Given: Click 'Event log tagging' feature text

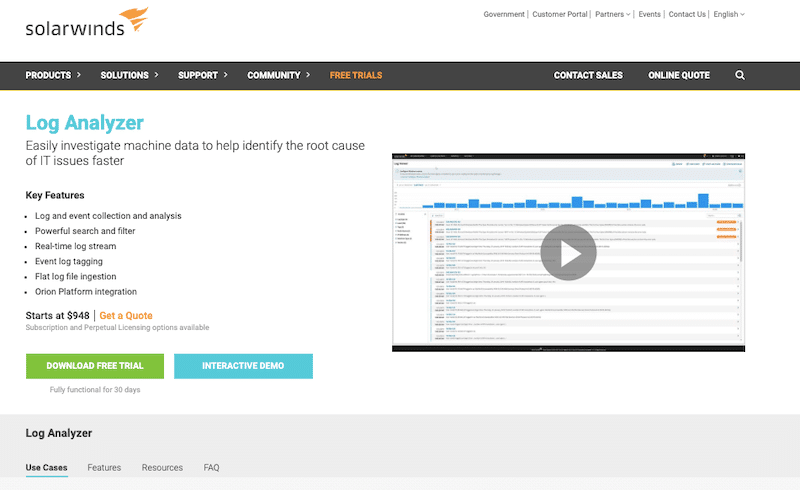Looking at the screenshot, I should point(69,261).
